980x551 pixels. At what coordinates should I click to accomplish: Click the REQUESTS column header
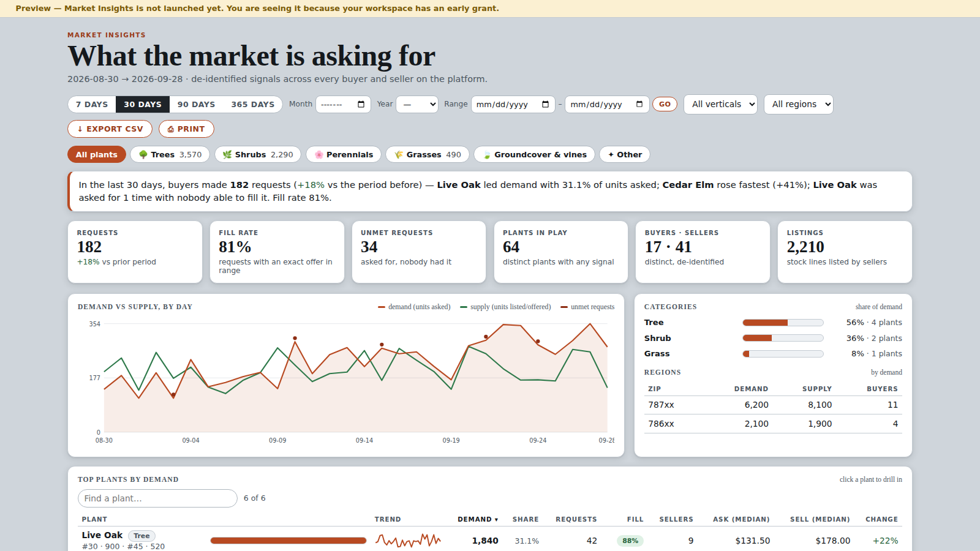point(576,519)
